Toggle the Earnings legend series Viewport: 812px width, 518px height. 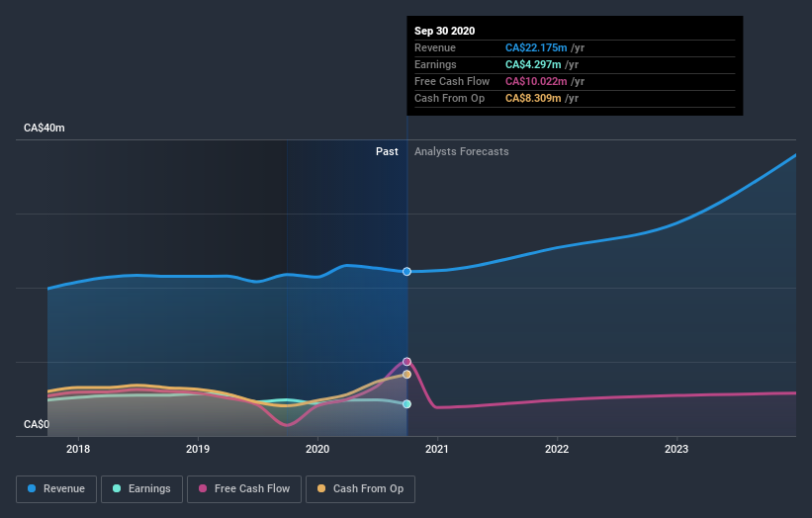tap(141, 489)
